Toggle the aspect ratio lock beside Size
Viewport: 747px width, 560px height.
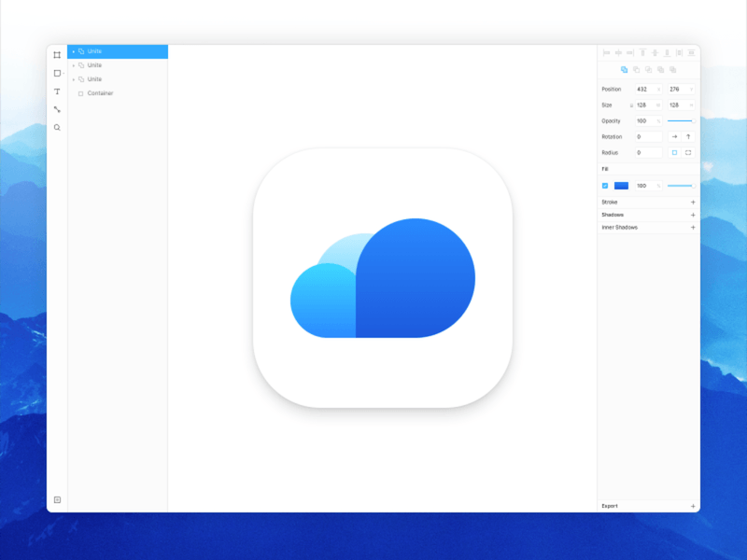pyautogui.click(x=632, y=104)
